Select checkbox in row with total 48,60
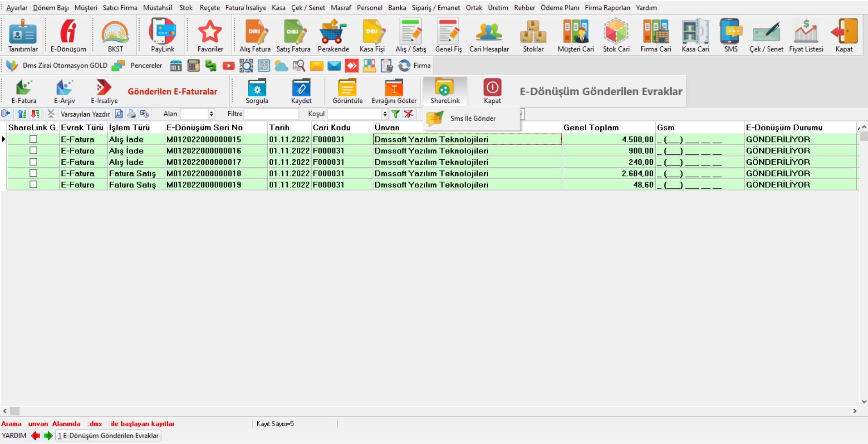The height and width of the screenshot is (444, 868). [x=33, y=185]
